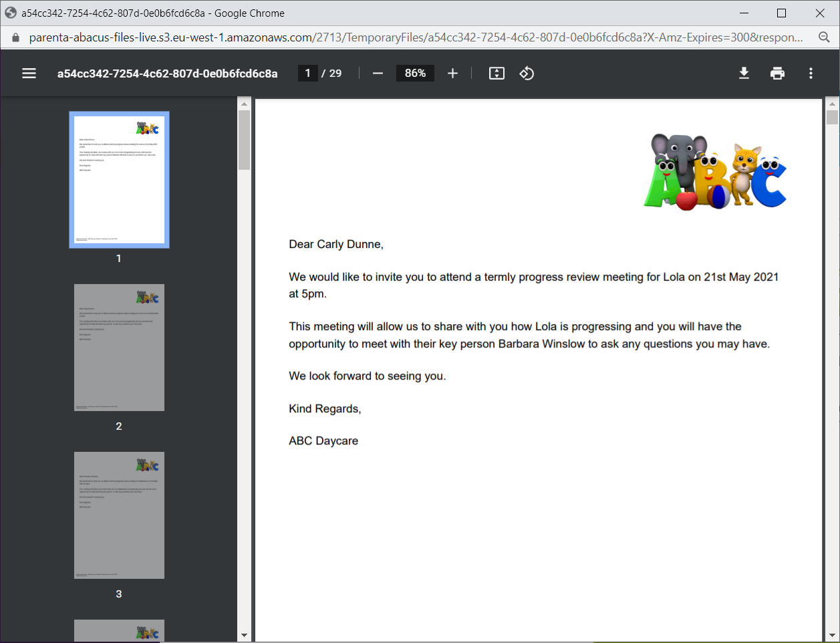The width and height of the screenshot is (840, 643).
Task: Click the "ABC Daycare" signature
Action: (x=323, y=441)
